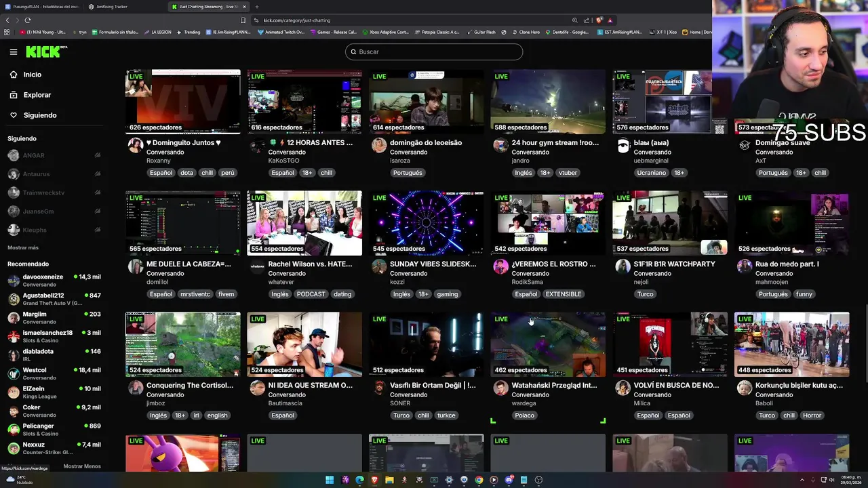Collapse recommended list with Mostrar Menos

click(82, 466)
